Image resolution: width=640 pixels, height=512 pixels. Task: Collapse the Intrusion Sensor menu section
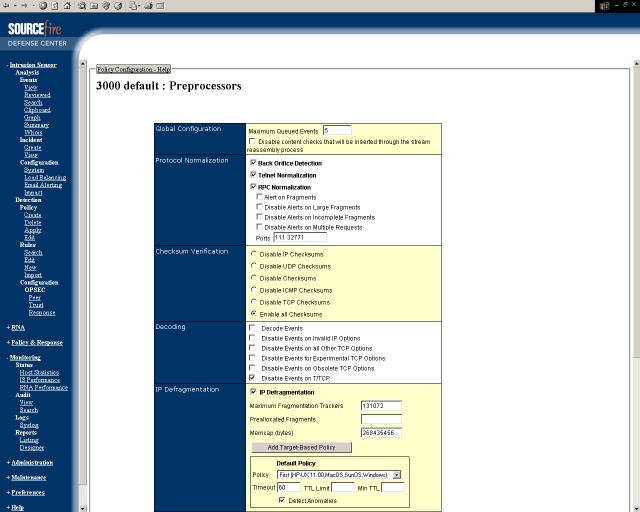(x=33, y=65)
